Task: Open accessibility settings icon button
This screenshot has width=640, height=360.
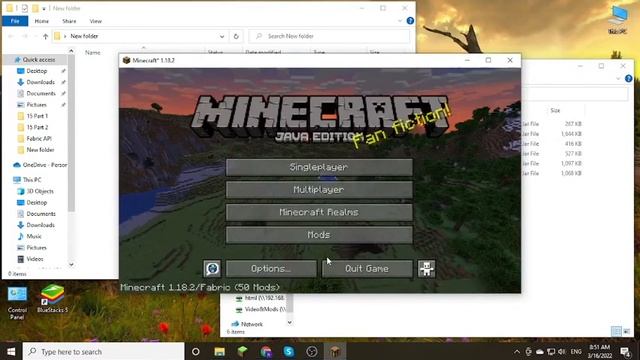Action: 427,269
